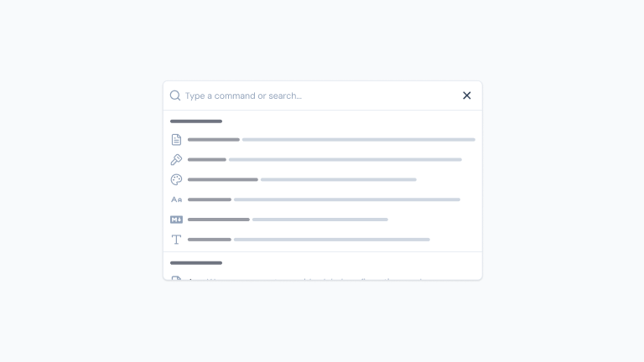The width and height of the screenshot is (644, 362).
Task: Choose the description bar in the Aa row
Action: (x=346, y=199)
